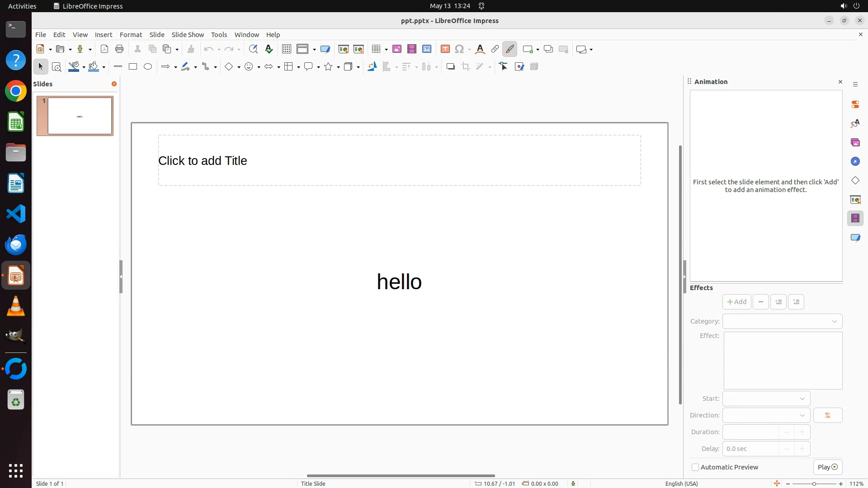This screenshot has width=868, height=488.
Task: Click Export as PDF icon
Action: click(x=104, y=49)
